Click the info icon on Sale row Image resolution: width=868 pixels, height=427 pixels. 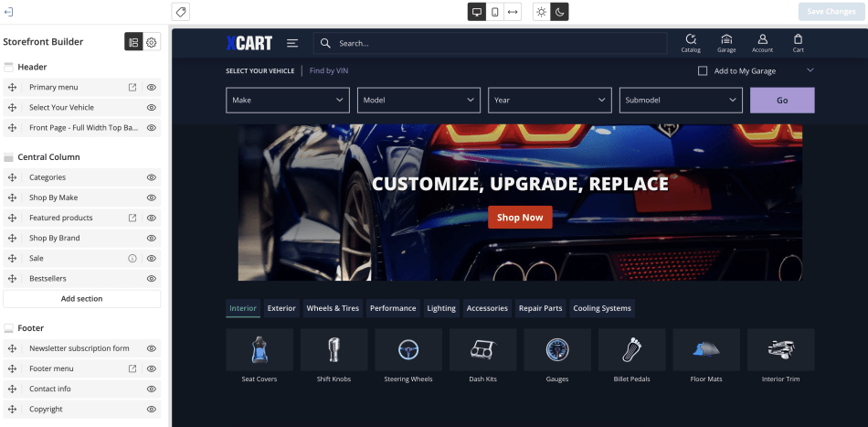coord(132,258)
